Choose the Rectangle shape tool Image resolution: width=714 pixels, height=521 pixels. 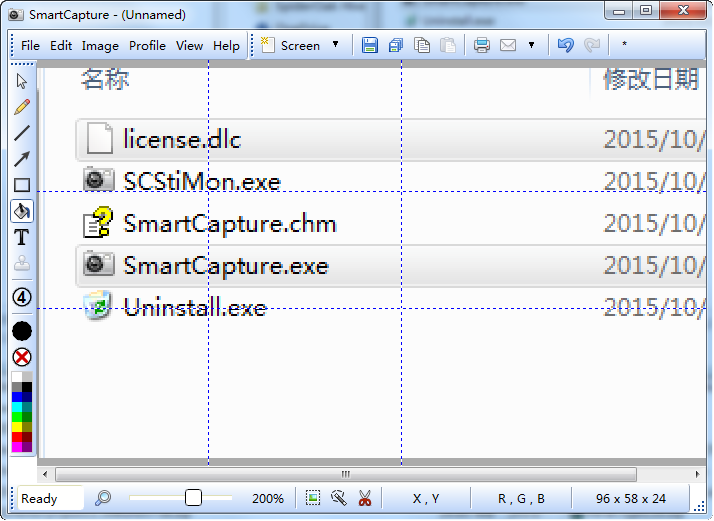click(21, 185)
